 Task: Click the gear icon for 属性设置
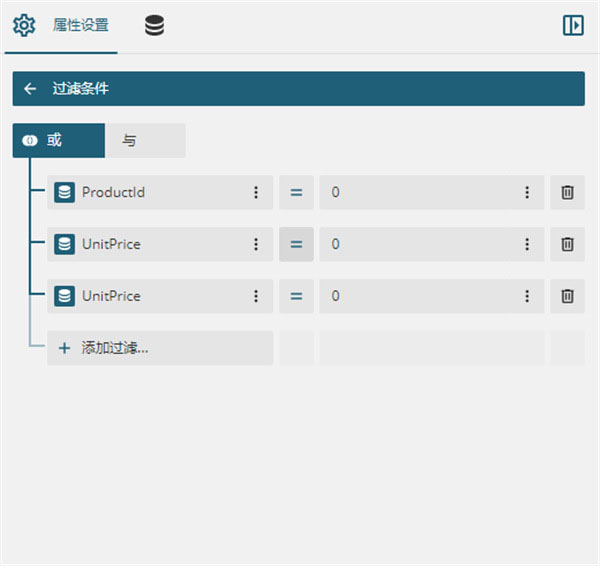tap(24, 26)
